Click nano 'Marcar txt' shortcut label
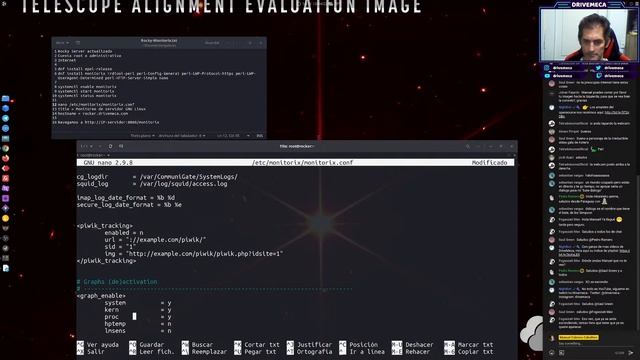640x360 pixels. pyautogui.click(x=475, y=344)
